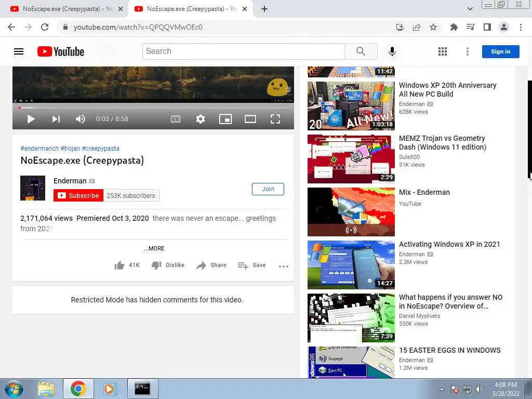Screen dimensions: 532x399
Task: Select the active second NoEscape.exe tab
Action: click(190, 9)
